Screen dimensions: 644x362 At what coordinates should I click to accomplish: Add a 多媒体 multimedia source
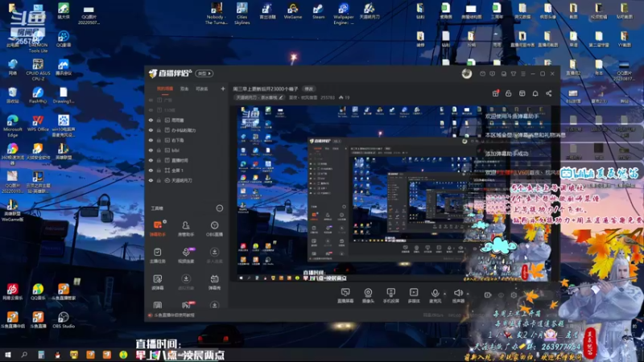[414, 295]
